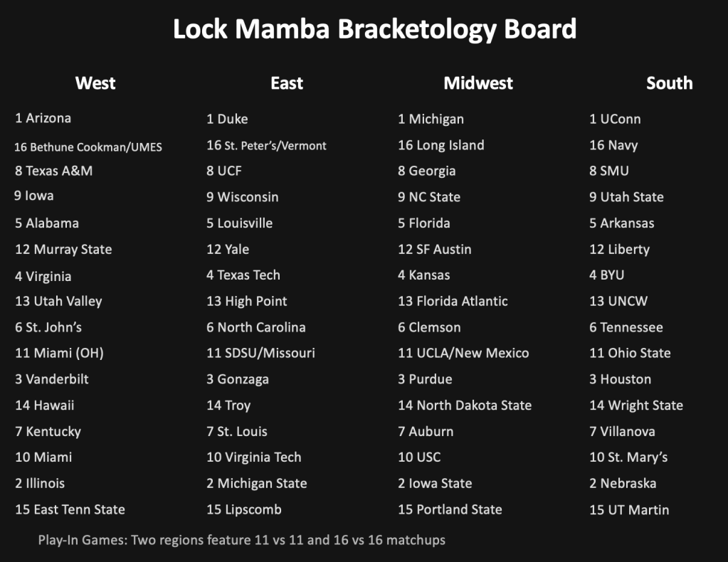
Task: Select 16 Bethune Cookman/UMES play-in entry
Action: click(x=88, y=147)
